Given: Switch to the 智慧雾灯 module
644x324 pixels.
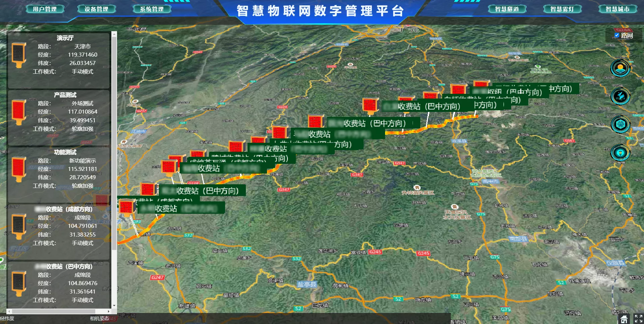Looking at the screenshot, I should [x=562, y=9].
